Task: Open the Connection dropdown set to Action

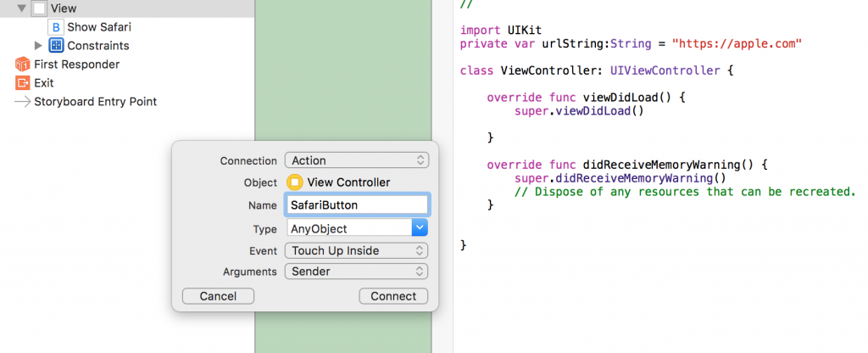Action: [357, 160]
